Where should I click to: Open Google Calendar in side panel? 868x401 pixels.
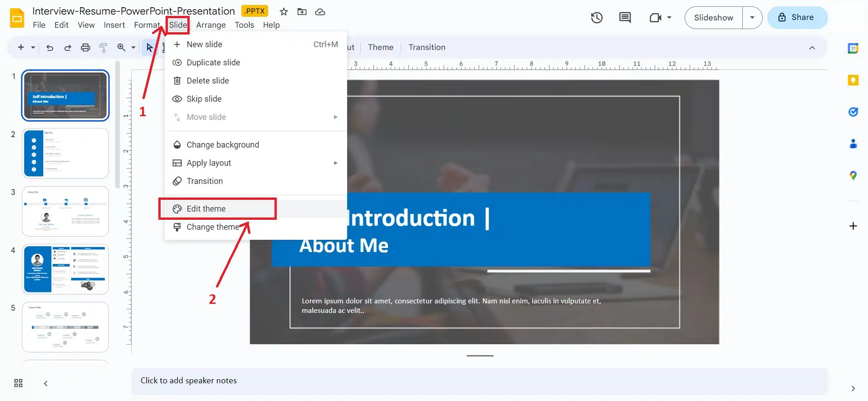pos(853,48)
